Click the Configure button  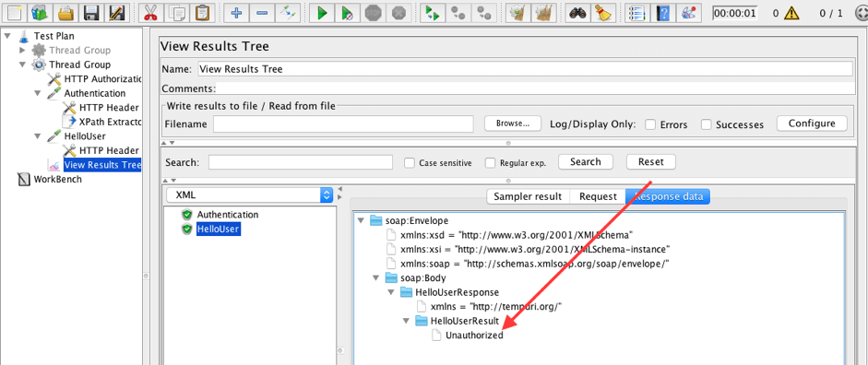coord(812,124)
